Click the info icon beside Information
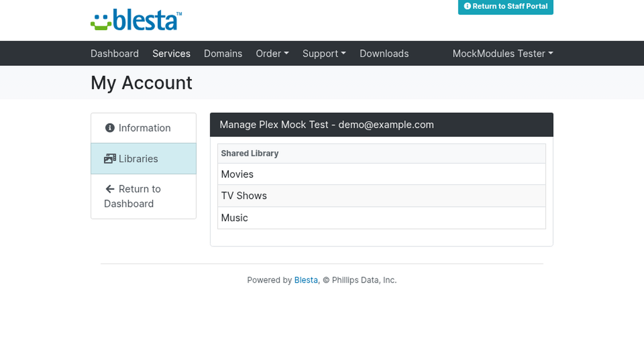644x362 pixels. tap(110, 128)
